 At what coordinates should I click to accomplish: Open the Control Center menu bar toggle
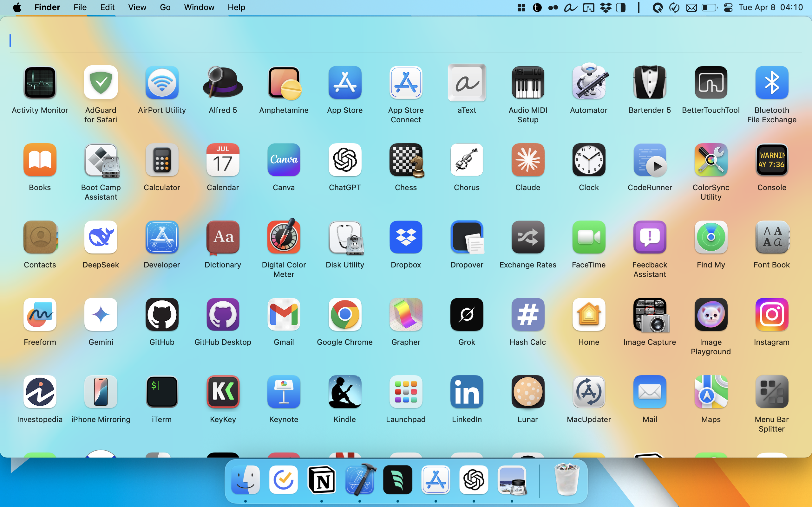[x=728, y=7]
